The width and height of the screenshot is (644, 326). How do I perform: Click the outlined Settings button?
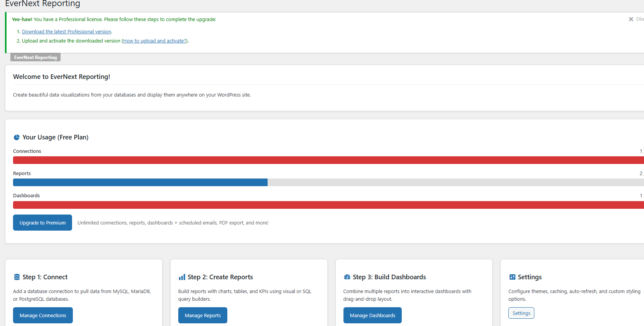(521, 313)
